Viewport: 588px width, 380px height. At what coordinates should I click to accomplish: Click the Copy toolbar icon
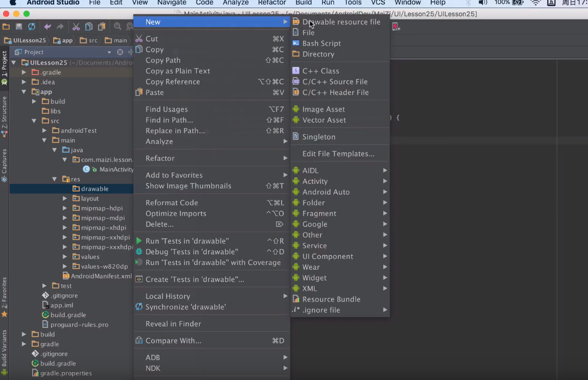point(90,27)
